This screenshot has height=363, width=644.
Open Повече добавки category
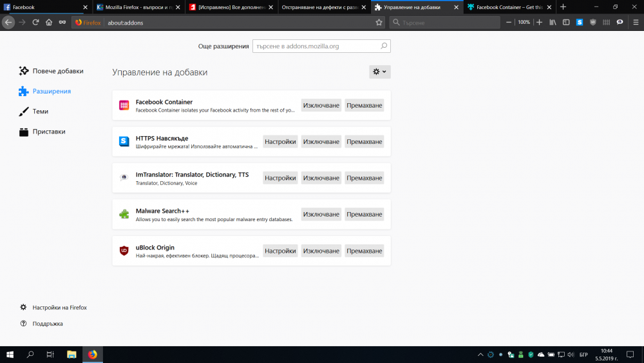(x=51, y=71)
